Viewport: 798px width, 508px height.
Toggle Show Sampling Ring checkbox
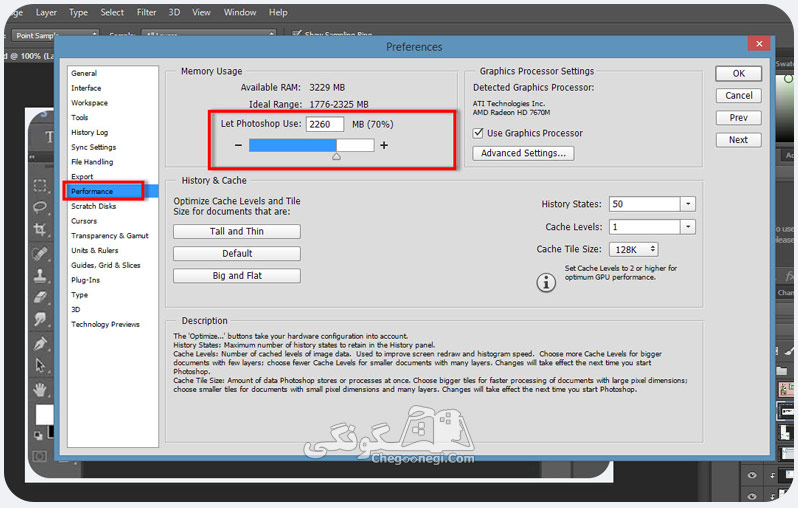[x=297, y=34]
